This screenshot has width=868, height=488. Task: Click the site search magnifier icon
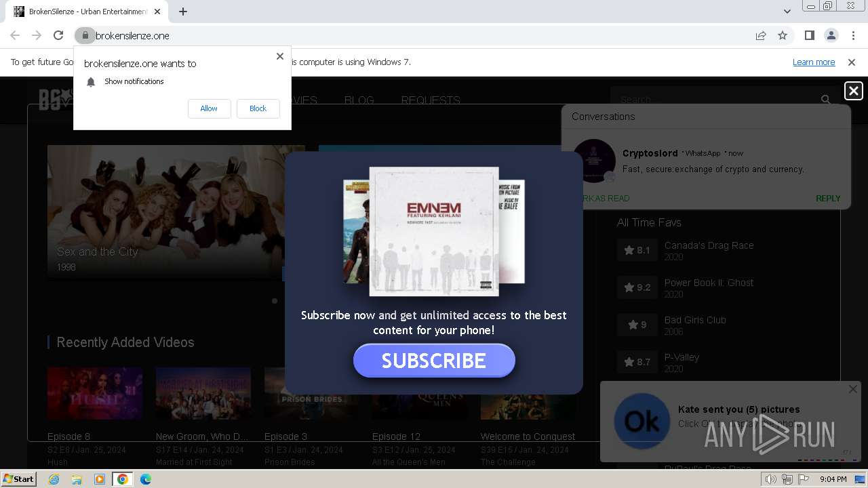825,100
